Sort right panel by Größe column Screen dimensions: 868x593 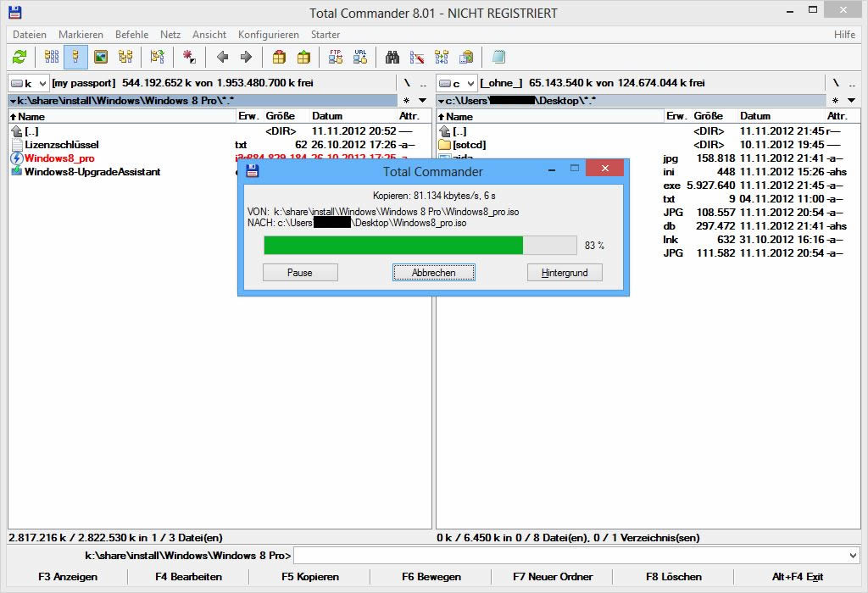709,116
